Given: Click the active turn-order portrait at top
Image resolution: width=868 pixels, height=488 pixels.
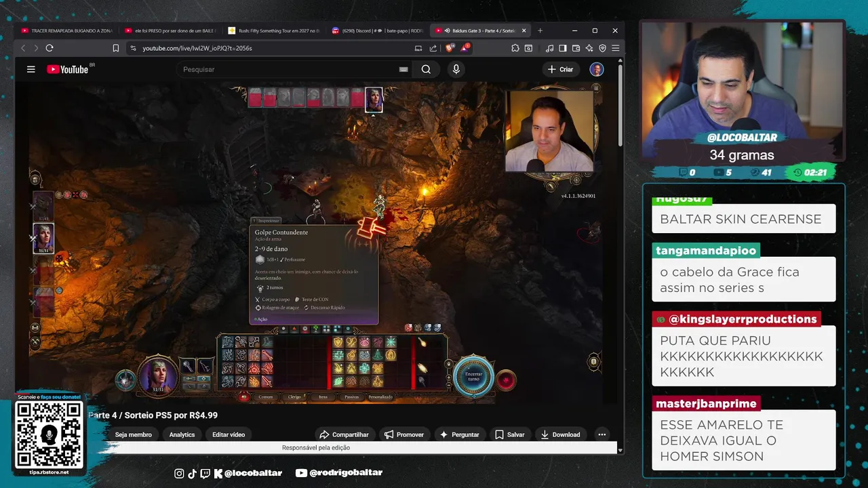Looking at the screenshot, I should pyautogui.click(x=374, y=100).
